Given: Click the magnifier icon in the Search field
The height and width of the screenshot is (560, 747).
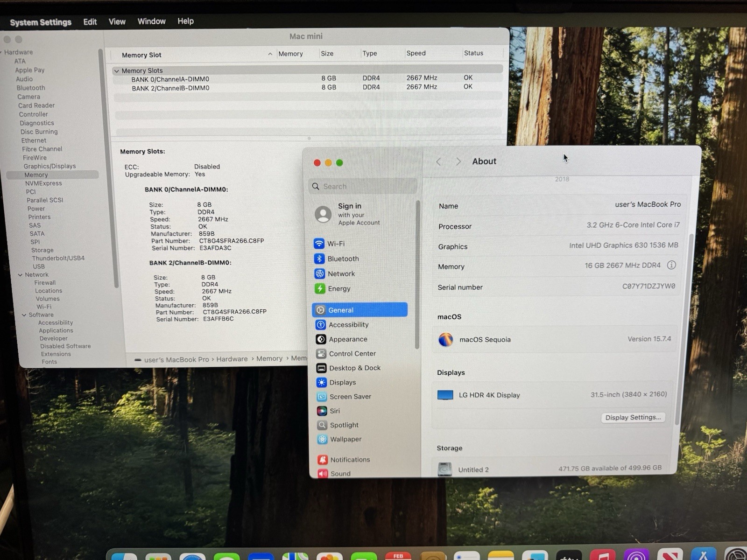Looking at the screenshot, I should [316, 186].
